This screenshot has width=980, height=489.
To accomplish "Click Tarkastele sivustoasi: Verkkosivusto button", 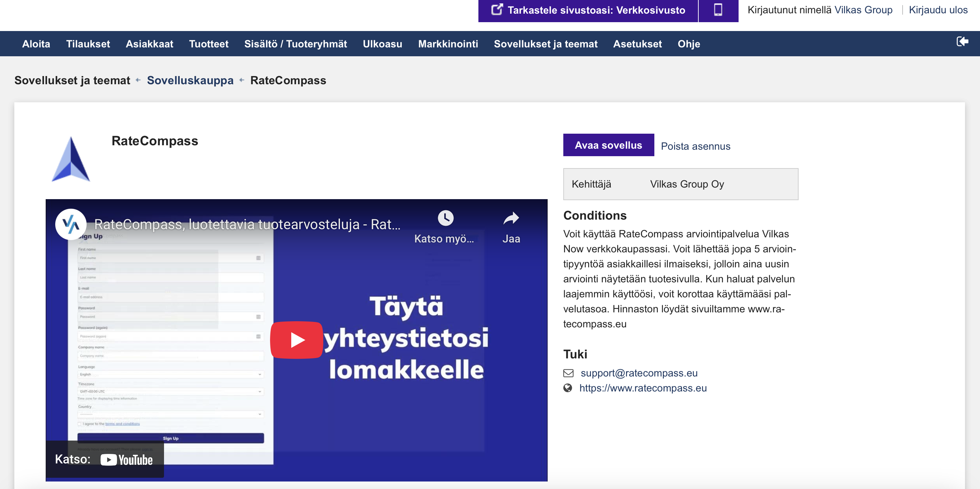I will pyautogui.click(x=588, y=10).
